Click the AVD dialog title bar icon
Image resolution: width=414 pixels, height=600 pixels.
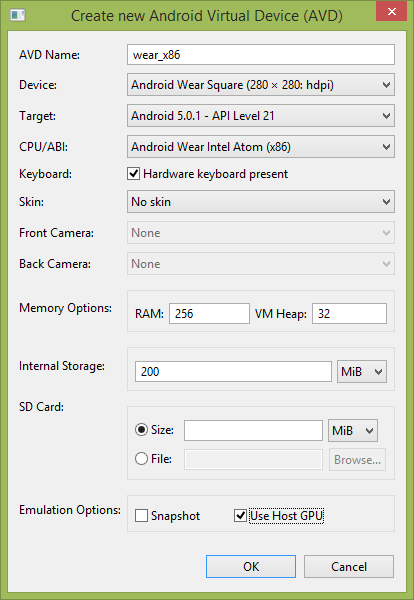pos(18,15)
